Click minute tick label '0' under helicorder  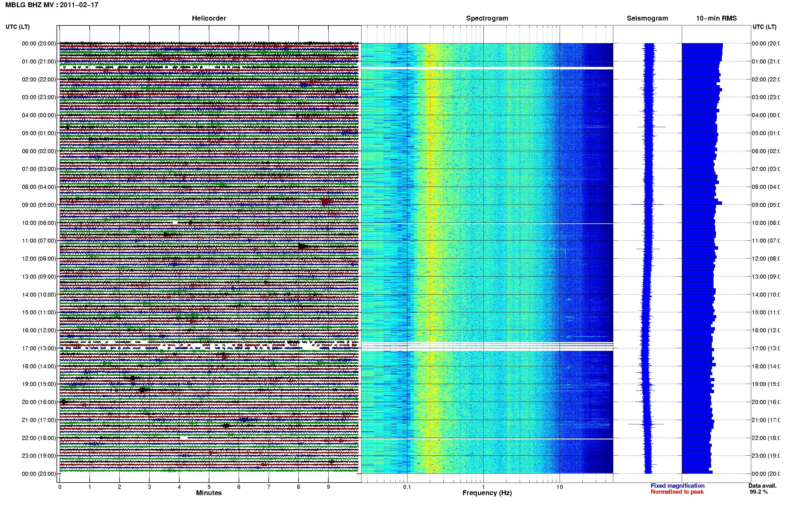point(60,487)
